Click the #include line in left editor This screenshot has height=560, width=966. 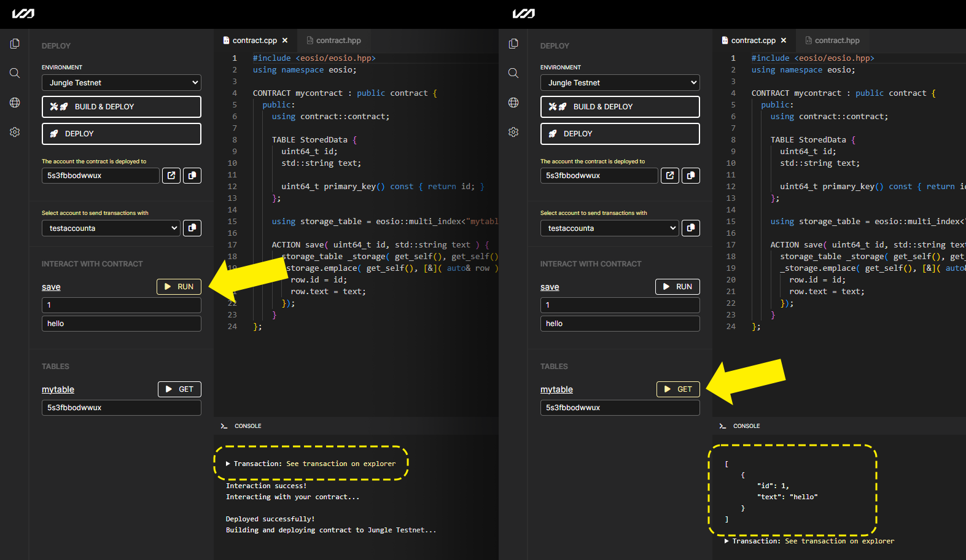[314, 58]
